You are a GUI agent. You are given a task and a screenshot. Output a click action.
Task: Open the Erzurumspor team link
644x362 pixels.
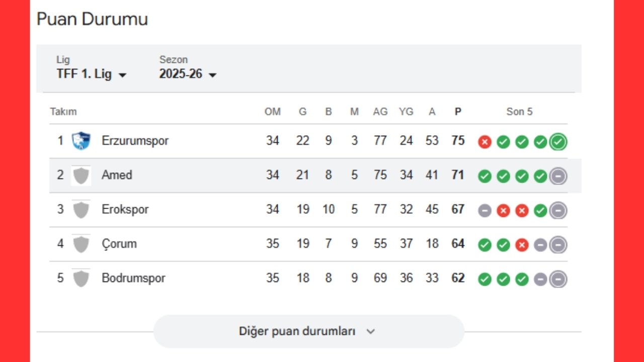pos(135,141)
